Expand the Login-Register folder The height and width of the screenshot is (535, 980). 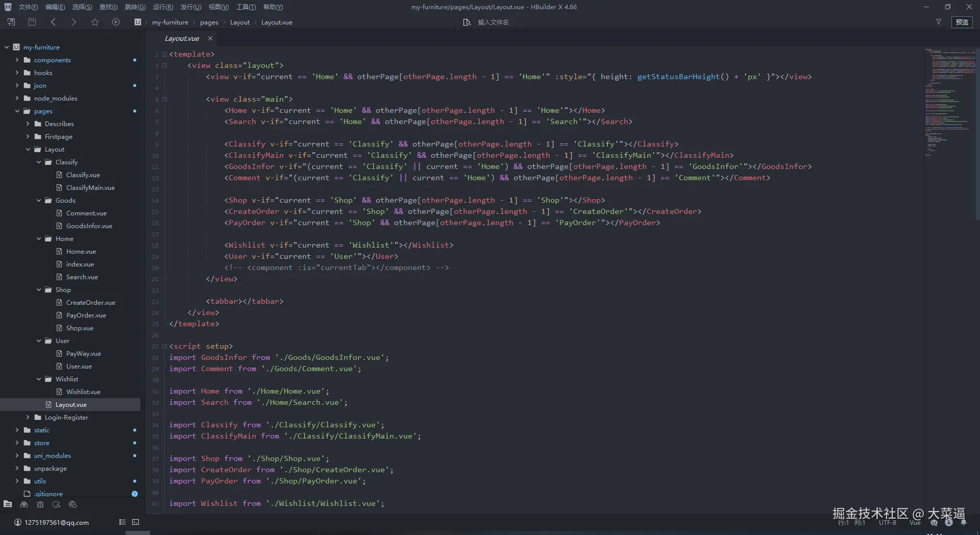click(x=28, y=417)
